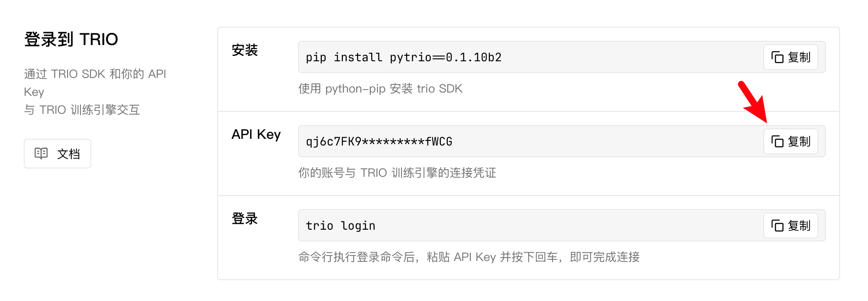Click the 命令行执行登录命令后 instruction text
The height and width of the screenshot is (301, 868).
pyautogui.click(x=469, y=257)
